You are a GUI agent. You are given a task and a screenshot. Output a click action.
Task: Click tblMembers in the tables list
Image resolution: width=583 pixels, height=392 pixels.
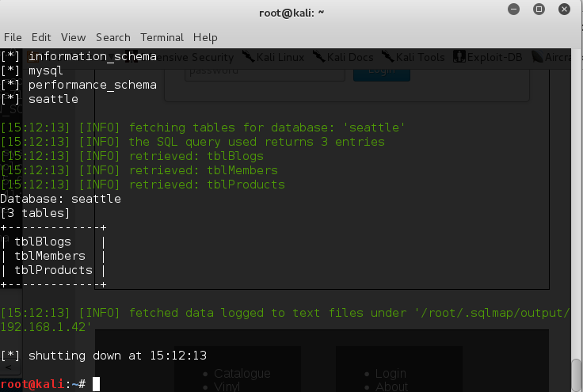point(50,256)
